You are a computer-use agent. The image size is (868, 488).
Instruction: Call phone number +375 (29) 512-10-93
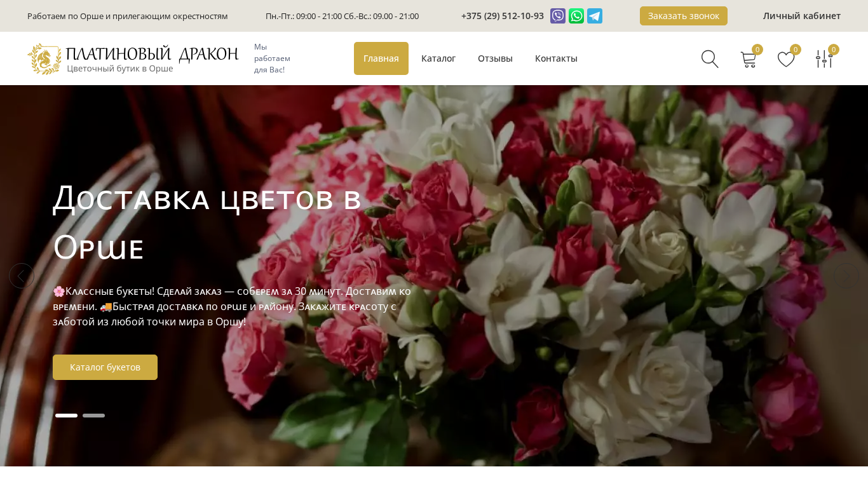pyautogui.click(x=503, y=16)
